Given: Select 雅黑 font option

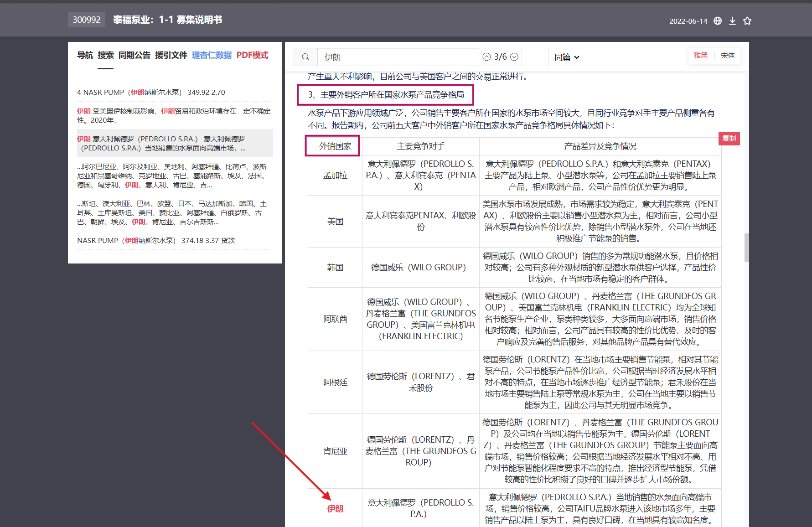Looking at the screenshot, I should coord(700,55).
